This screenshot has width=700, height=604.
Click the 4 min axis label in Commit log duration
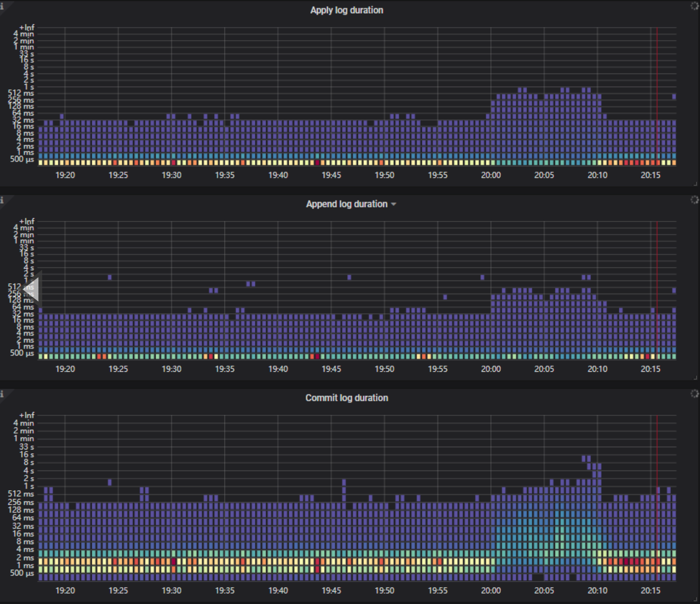(23, 423)
